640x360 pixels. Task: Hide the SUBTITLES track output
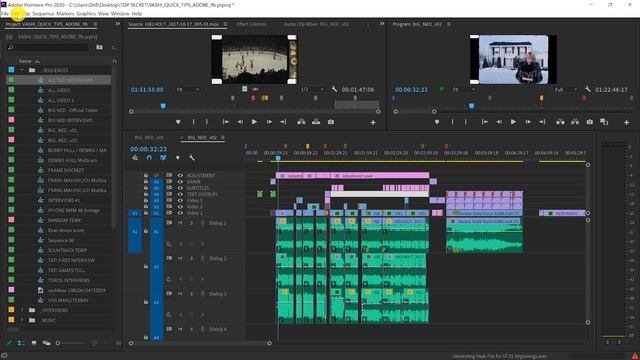click(180, 188)
